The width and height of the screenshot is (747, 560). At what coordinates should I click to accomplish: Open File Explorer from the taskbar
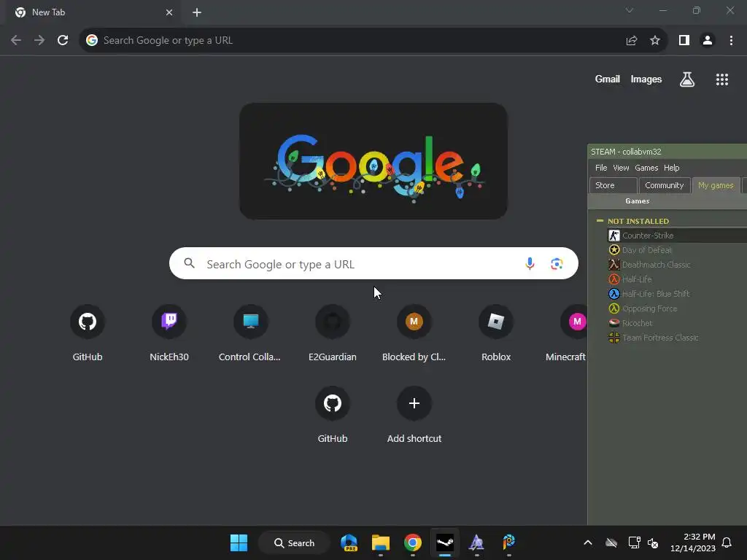tap(381, 542)
